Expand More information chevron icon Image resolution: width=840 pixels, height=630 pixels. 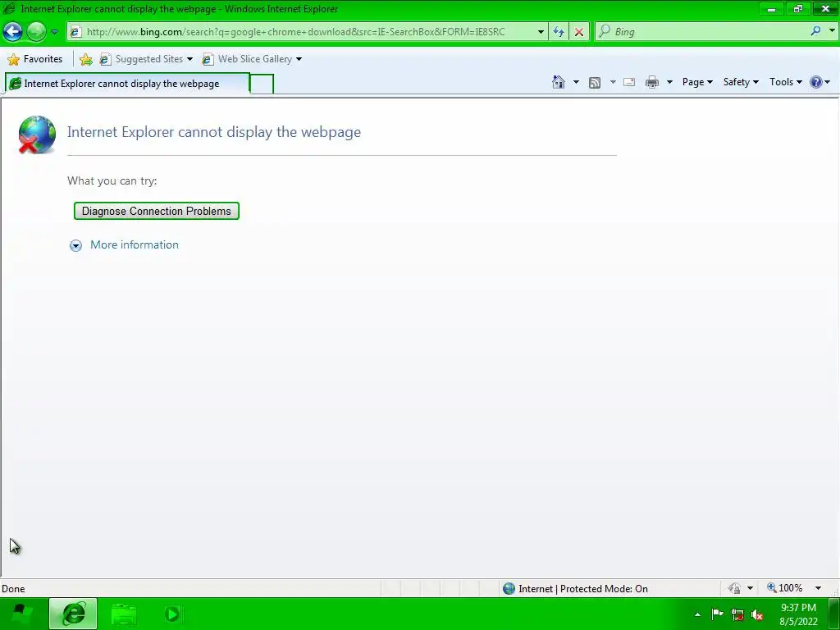click(x=75, y=245)
